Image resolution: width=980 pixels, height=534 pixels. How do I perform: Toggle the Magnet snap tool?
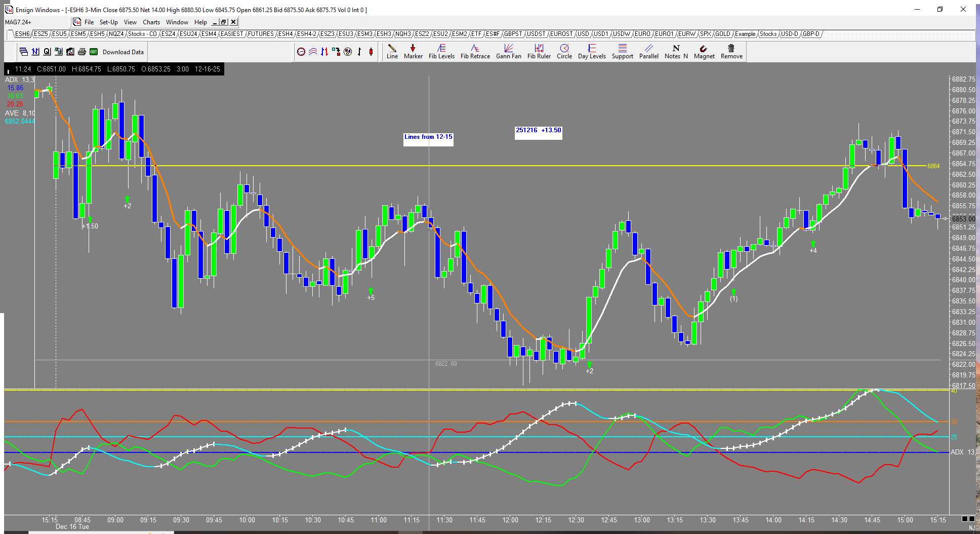coord(704,51)
